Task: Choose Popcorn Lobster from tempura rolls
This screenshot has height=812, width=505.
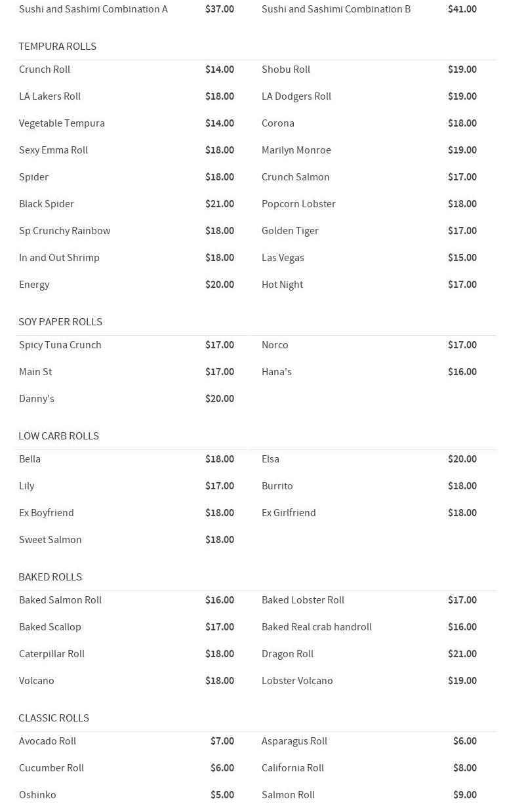Action: pyautogui.click(x=298, y=204)
